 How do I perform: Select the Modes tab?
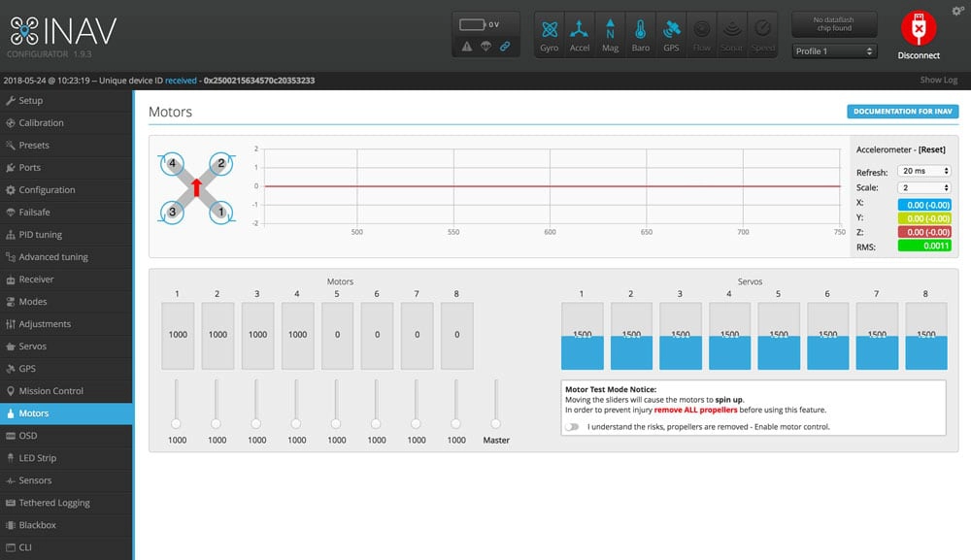coord(66,301)
